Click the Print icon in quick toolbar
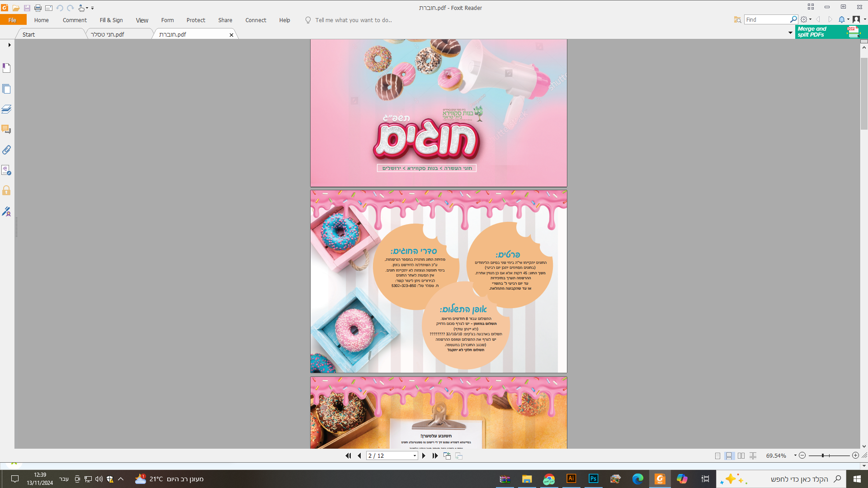 [x=38, y=8]
